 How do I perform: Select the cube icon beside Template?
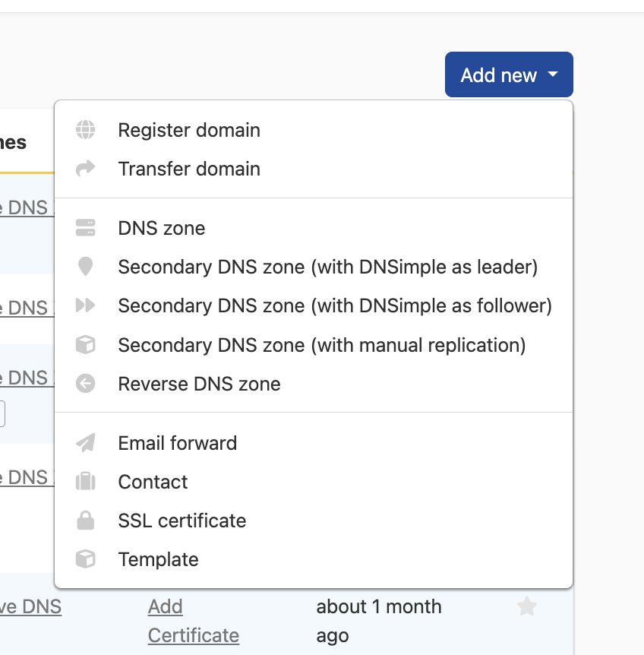86,559
